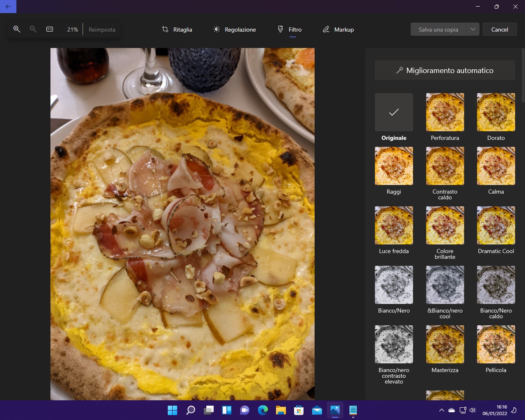Open Task View from the taskbar
This screenshot has width=525, height=420.
pos(209,410)
